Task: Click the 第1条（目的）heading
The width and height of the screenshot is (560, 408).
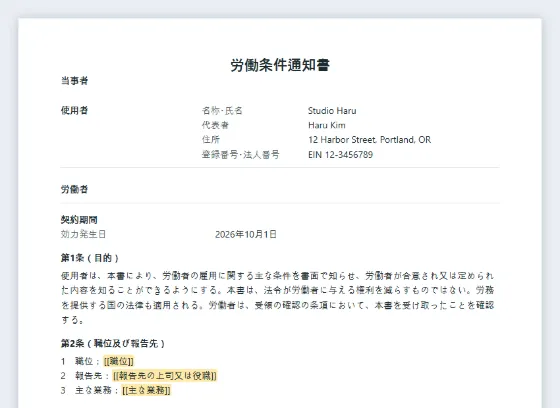Action: (x=90, y=258)
